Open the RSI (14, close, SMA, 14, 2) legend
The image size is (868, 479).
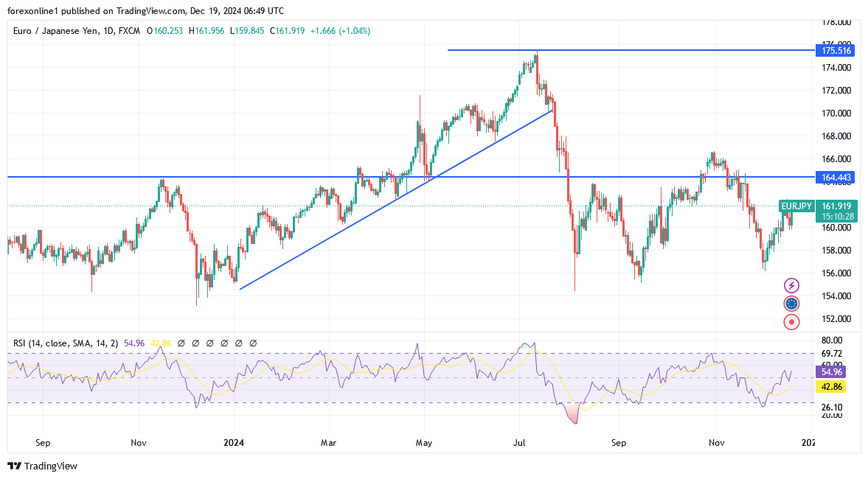tap(66, 343)
